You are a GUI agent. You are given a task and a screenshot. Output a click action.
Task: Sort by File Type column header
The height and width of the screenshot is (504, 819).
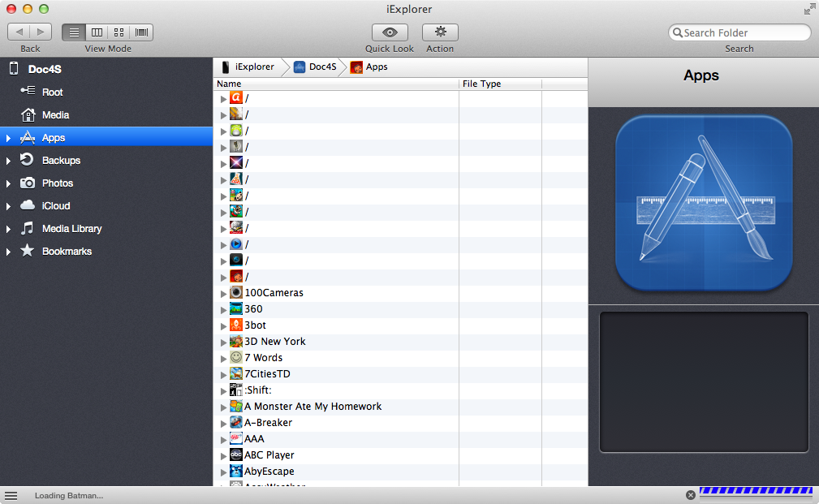click(499, 84)
